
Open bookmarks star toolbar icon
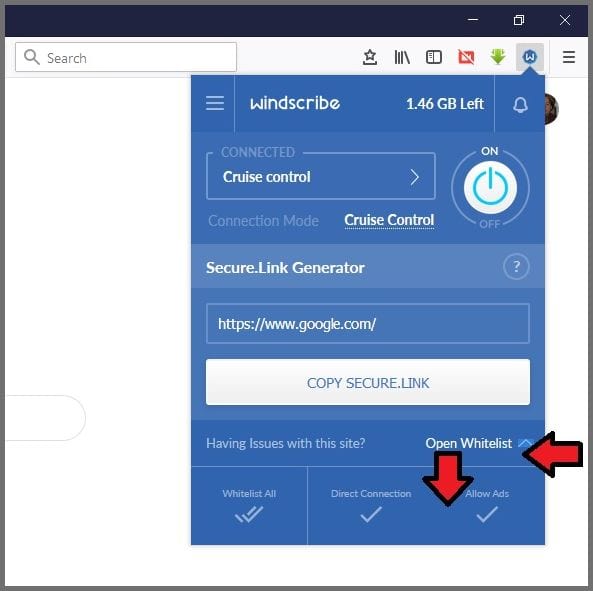(x=369, y=57)
